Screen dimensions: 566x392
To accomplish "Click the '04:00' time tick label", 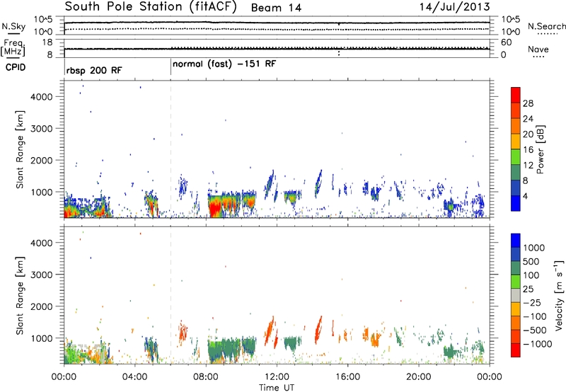I will (135, 377).
